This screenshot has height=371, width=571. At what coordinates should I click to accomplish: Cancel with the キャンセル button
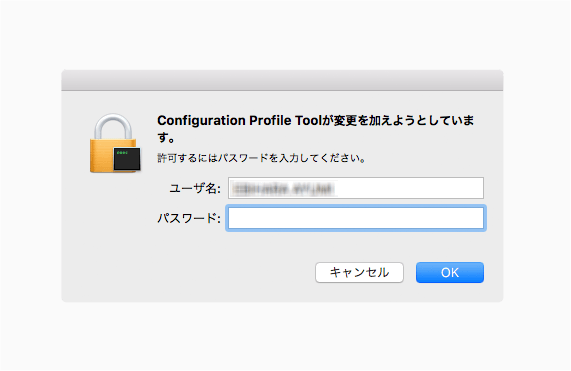(359, 272)
